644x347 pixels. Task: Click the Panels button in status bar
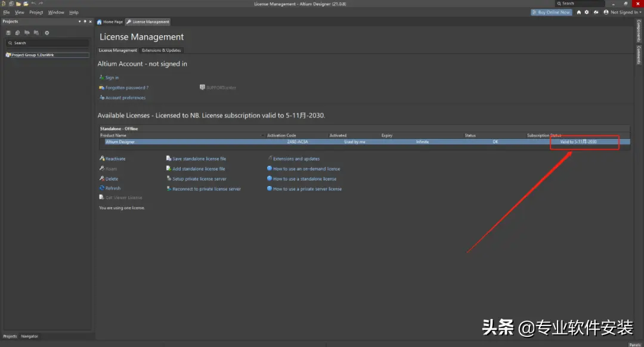tap(635, 345)
